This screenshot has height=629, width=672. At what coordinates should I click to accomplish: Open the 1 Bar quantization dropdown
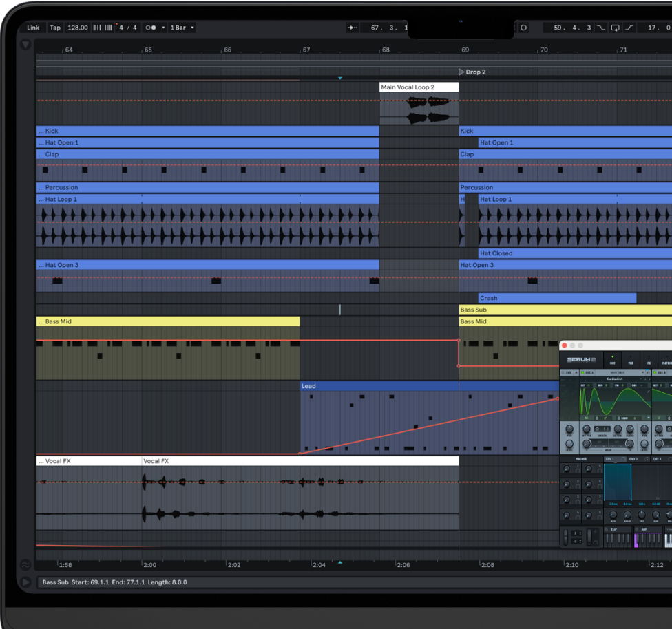point(182,28)
